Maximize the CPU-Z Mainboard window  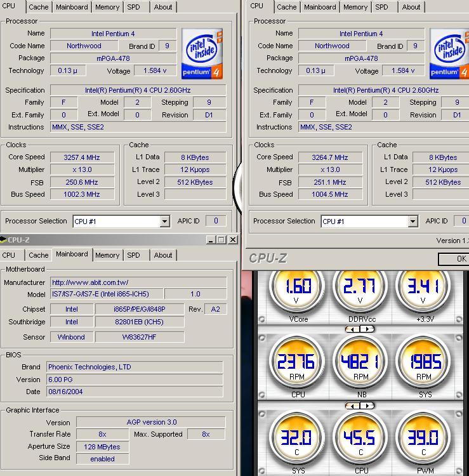221,240
